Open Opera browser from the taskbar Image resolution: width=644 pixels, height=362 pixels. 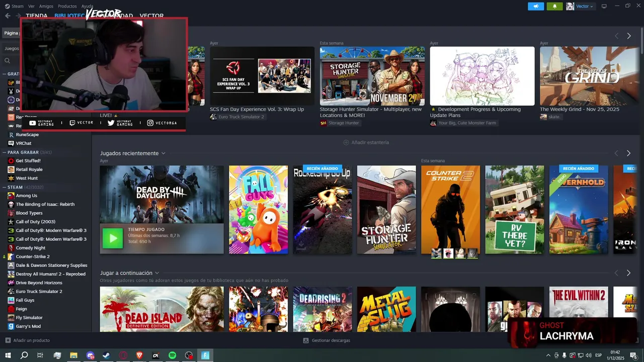(123, 355)
